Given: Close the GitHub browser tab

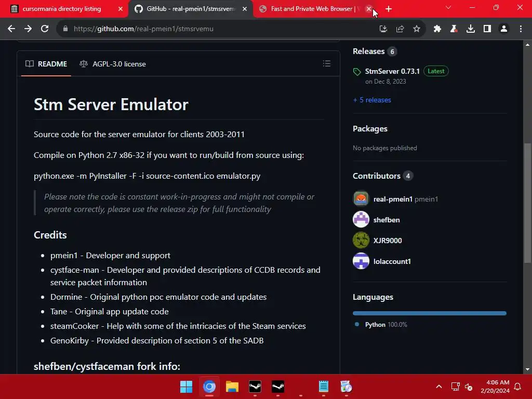Looking at the screenshot, I should click(x=245, y=9).
